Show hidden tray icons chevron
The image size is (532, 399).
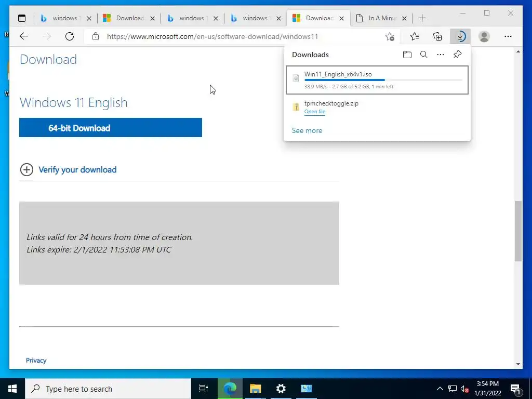(440, 389)
